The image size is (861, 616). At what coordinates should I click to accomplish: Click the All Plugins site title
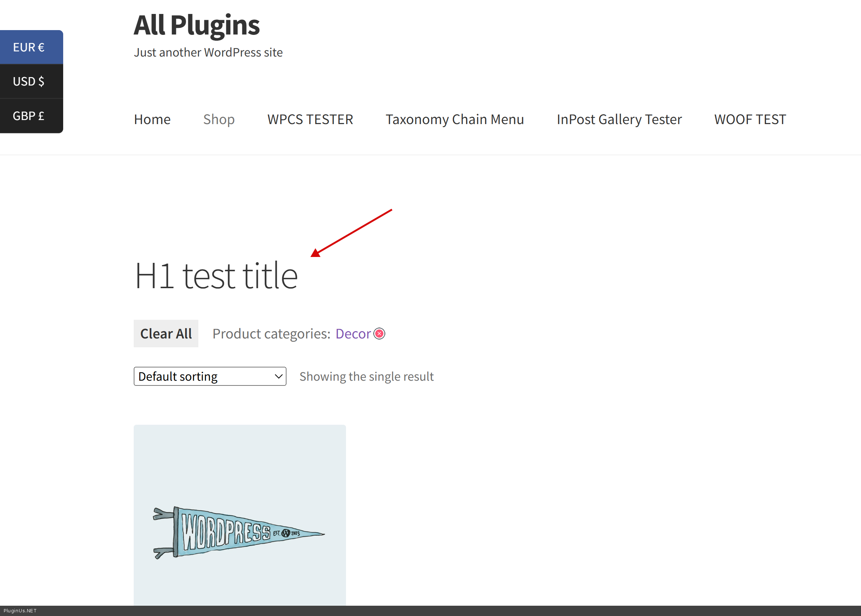click(x=197, y=25)
